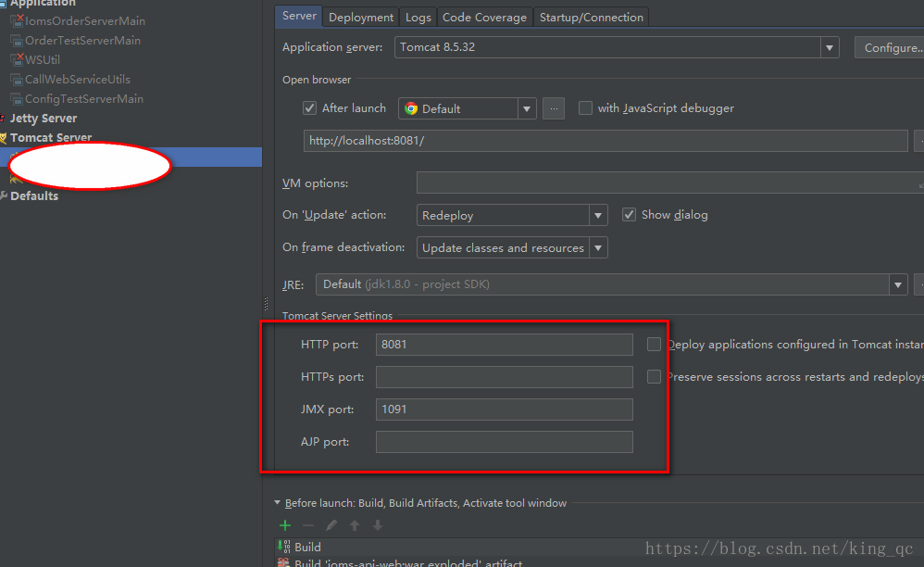Screen dimensions: 924x567
Task: Switch to the Code Coverage tab
Action: point(484,17)
